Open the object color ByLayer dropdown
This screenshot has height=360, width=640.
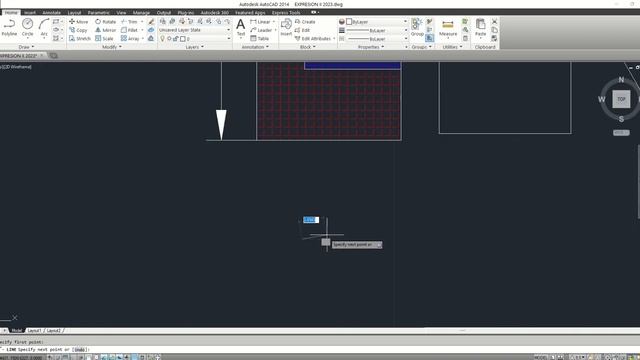coord(377,22)
